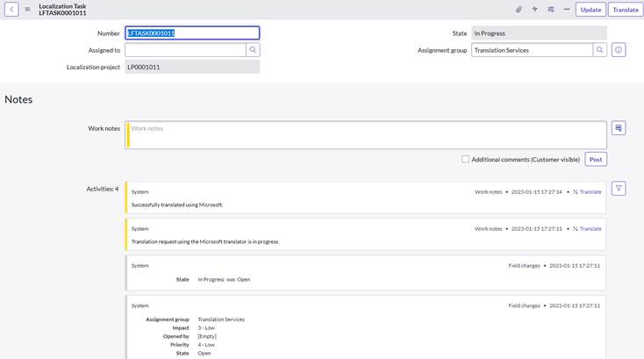Image resolution: width=644 pixels, height=359 pixels.
Task: Show Assignment group record info icon
Action: [x=619, y=50]
